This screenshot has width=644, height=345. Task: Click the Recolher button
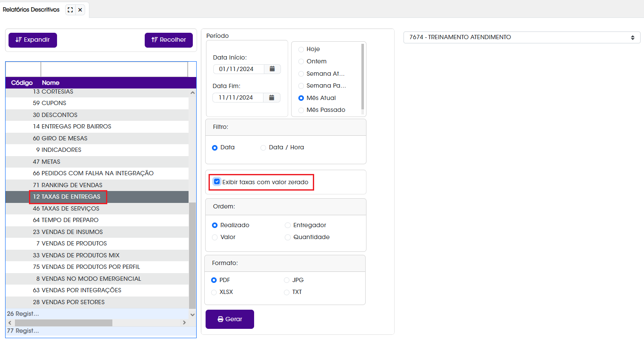coord(169,40)
